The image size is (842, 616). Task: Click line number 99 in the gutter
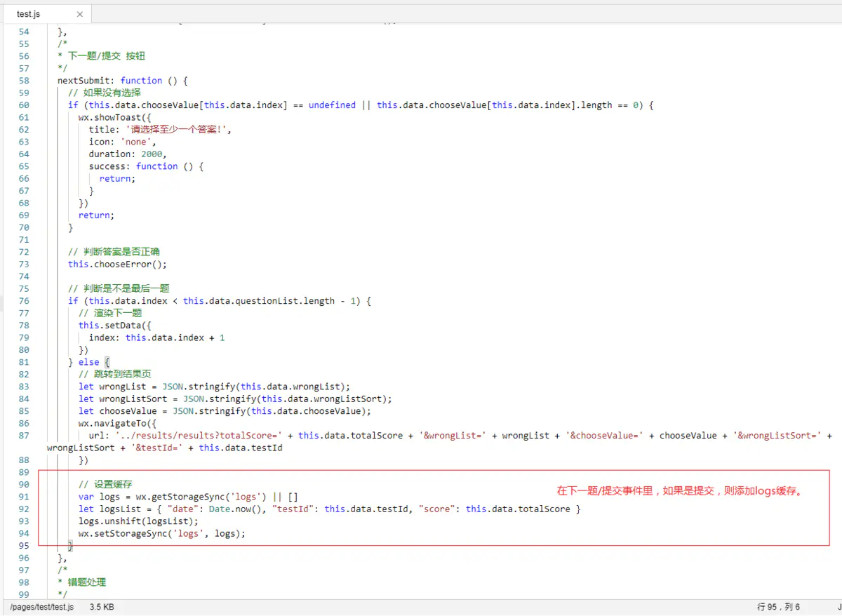23,595
